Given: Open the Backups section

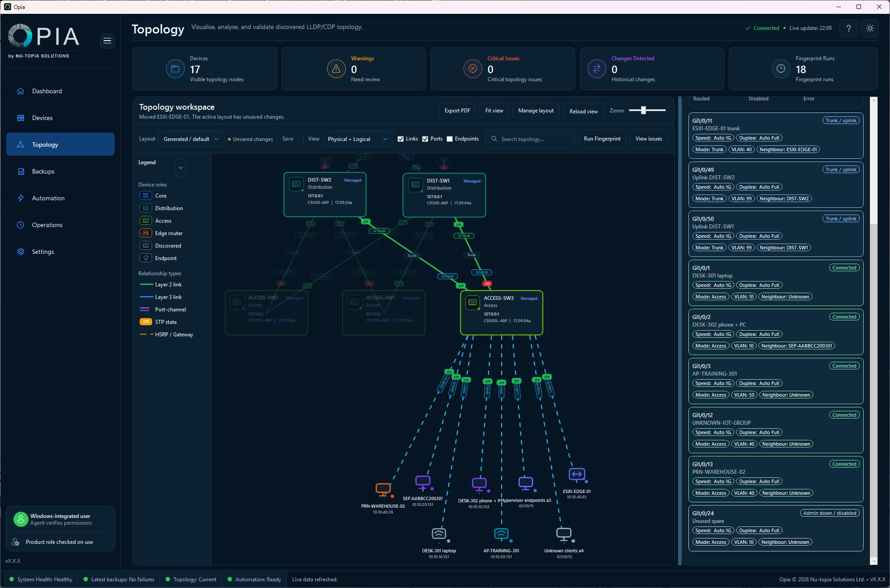Looking at the screenshot, I should [x=60, y=171].
